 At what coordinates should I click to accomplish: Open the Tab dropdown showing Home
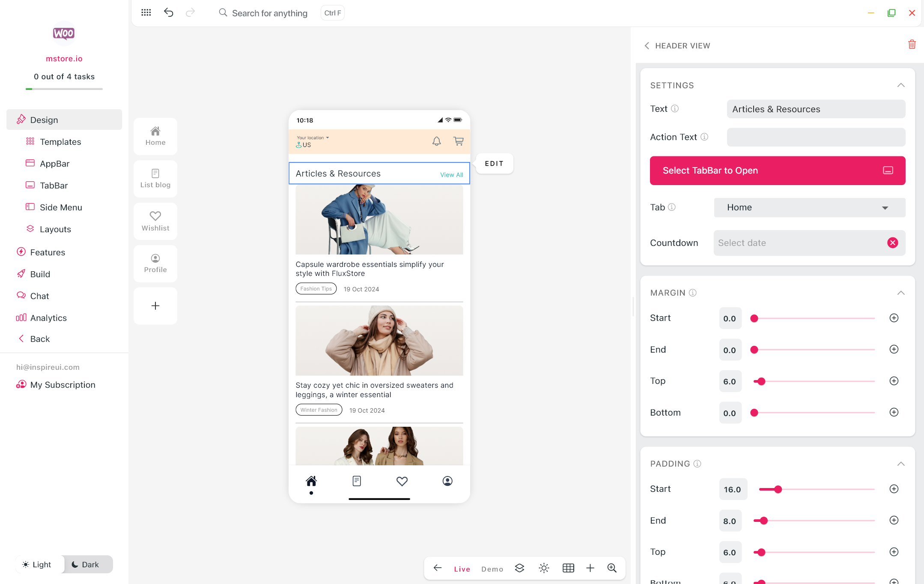pos(809,207)
